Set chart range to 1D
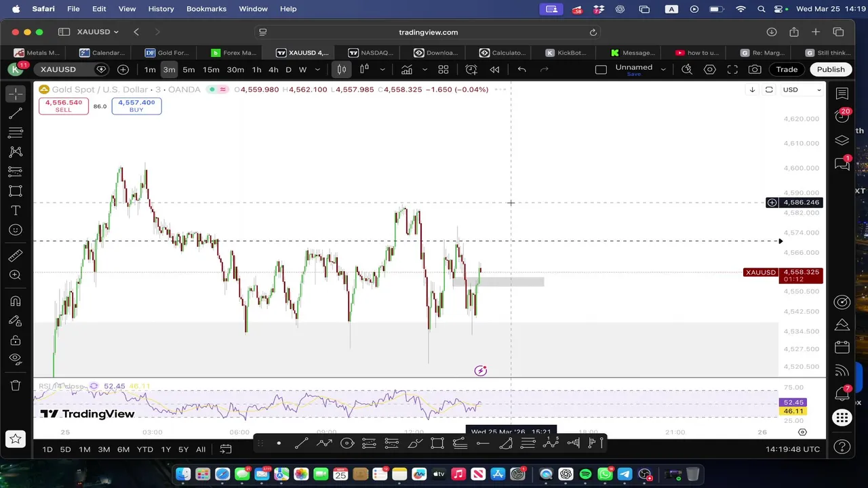The width and height of the screenshot is (868, 488). coord(47,449)
